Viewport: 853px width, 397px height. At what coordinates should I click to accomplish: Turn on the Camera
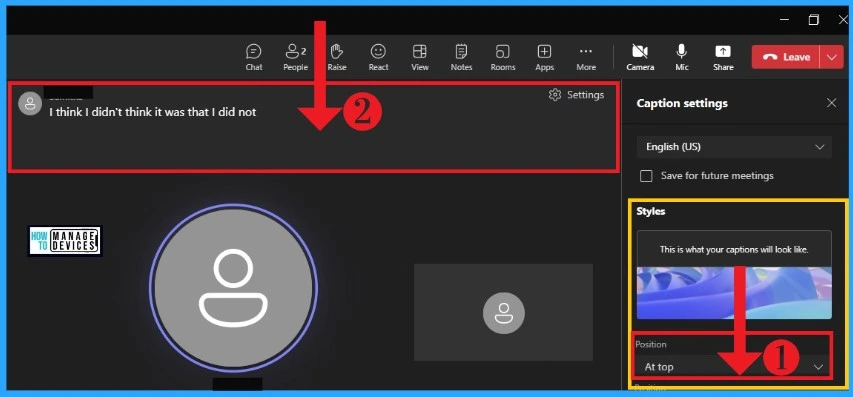coord(640,58)
